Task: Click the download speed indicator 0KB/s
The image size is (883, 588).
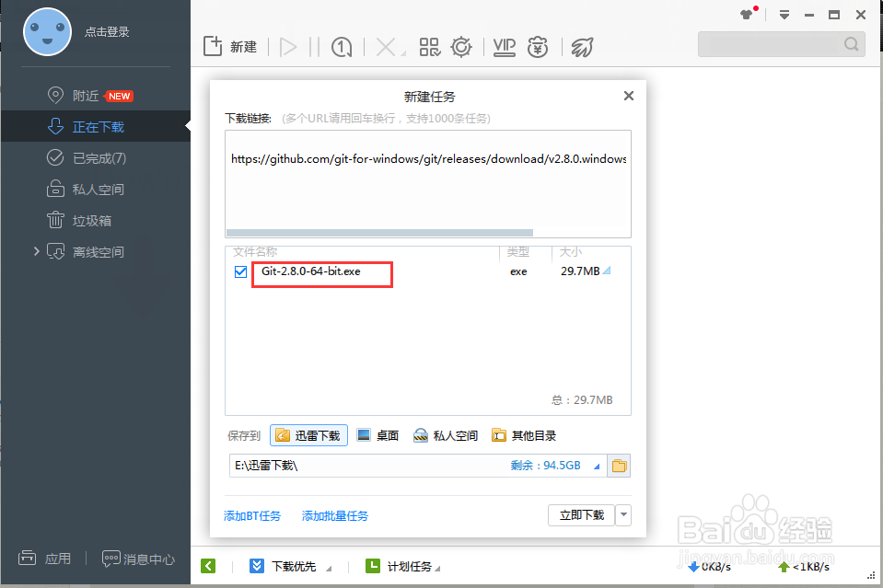Action: 709,567
